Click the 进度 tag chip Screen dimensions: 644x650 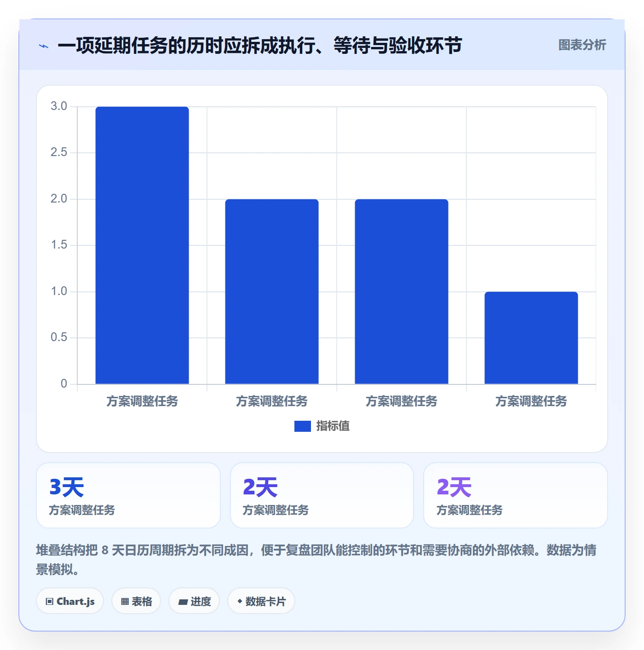[x=194, y=601]
